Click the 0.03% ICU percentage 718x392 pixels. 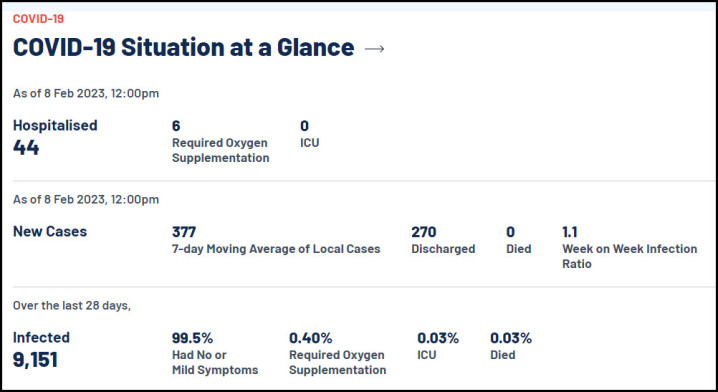(438, 338)
